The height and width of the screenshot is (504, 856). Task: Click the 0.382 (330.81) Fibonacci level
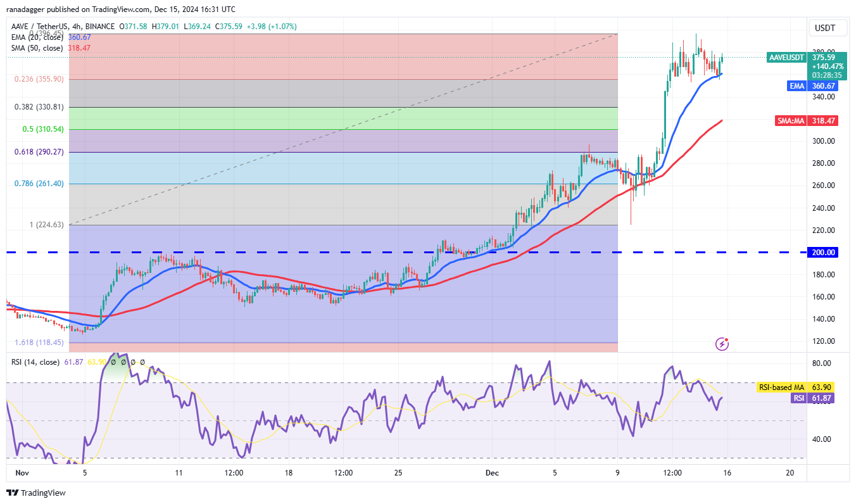pos(37,107)
